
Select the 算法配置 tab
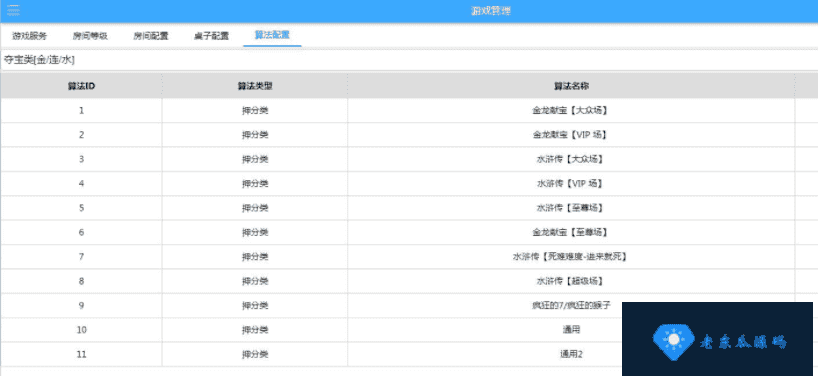pos(272,35)
